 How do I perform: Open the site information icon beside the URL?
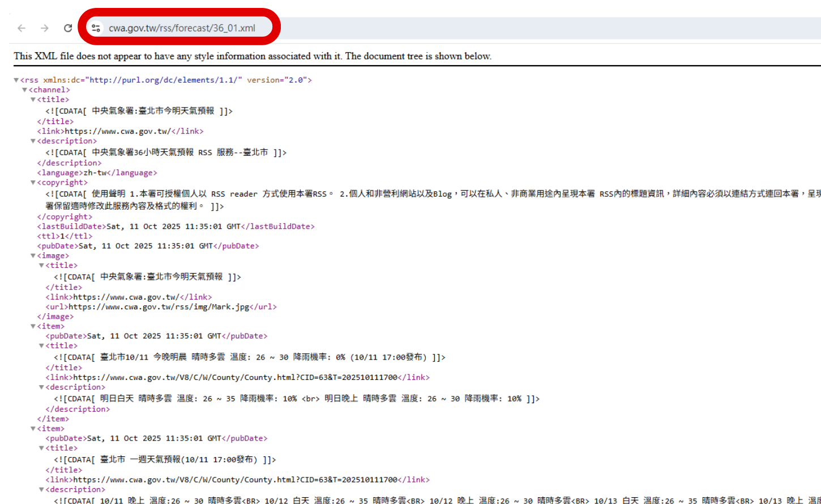(x=95, y=27)
